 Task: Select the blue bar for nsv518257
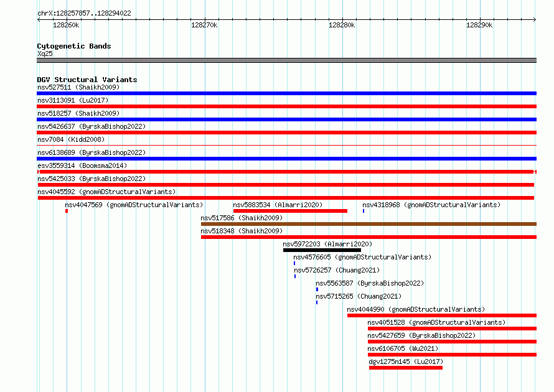tap(286, 119)
